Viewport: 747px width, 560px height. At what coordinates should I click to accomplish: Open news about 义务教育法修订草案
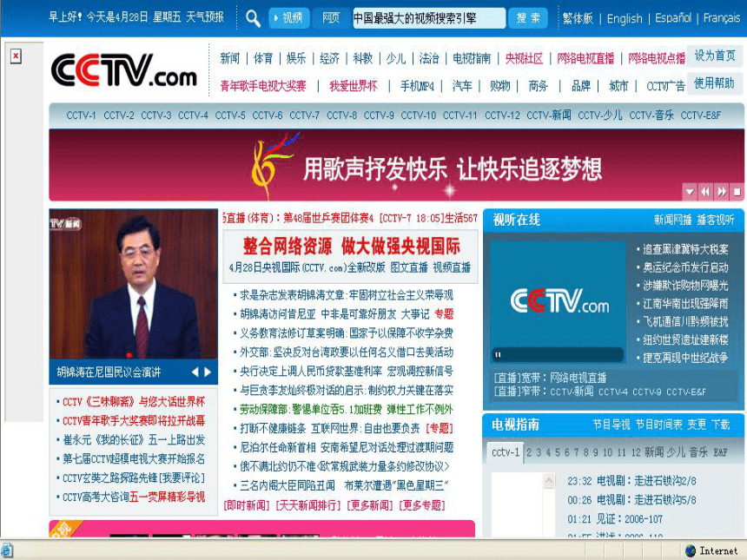coord(347,333)
